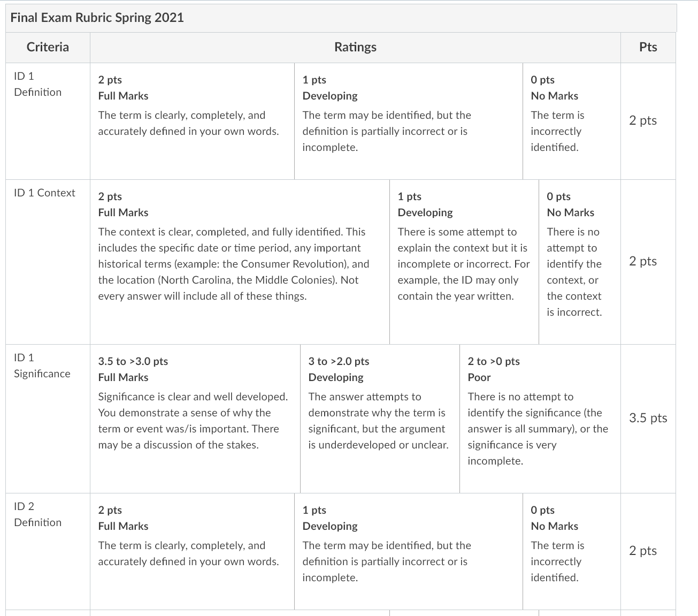The height and width of the screenshot is (616, 698).
Task: Select ID 1 Definition Full Marks rating
Action: [x=192, y=121]
